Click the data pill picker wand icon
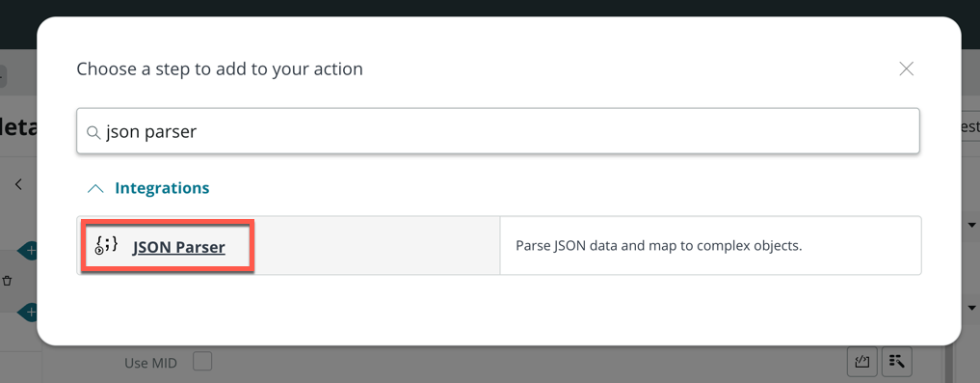 point(897,361)
